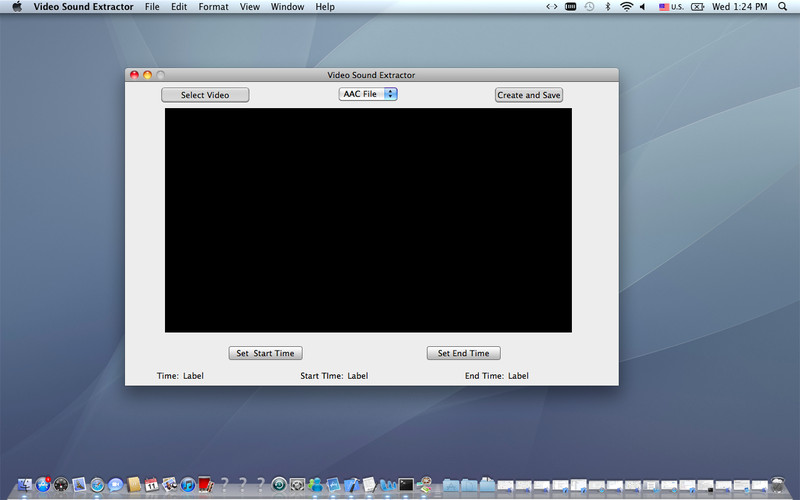Open the View menu

[249, 7]
